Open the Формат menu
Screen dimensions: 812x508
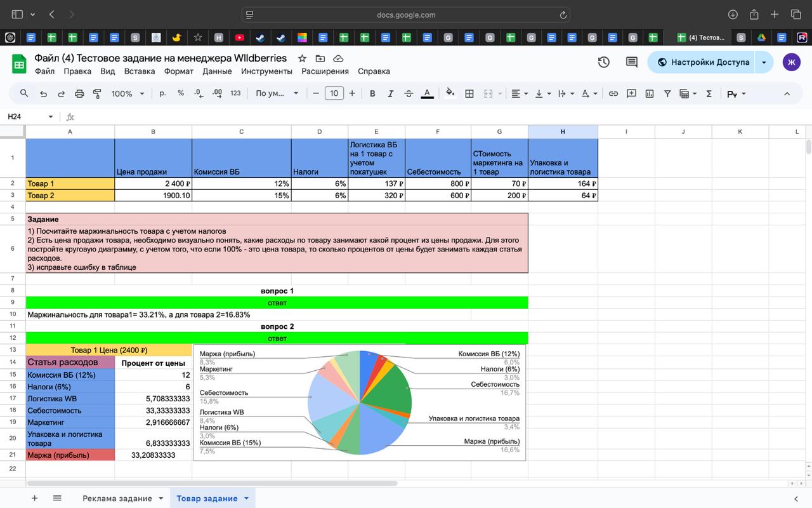179,71
